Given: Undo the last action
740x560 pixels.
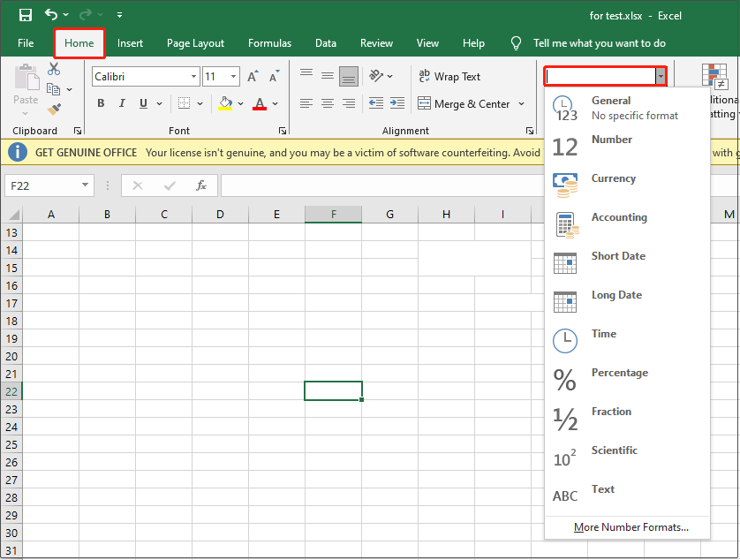Looking at the screenshot, I should 50,14.
